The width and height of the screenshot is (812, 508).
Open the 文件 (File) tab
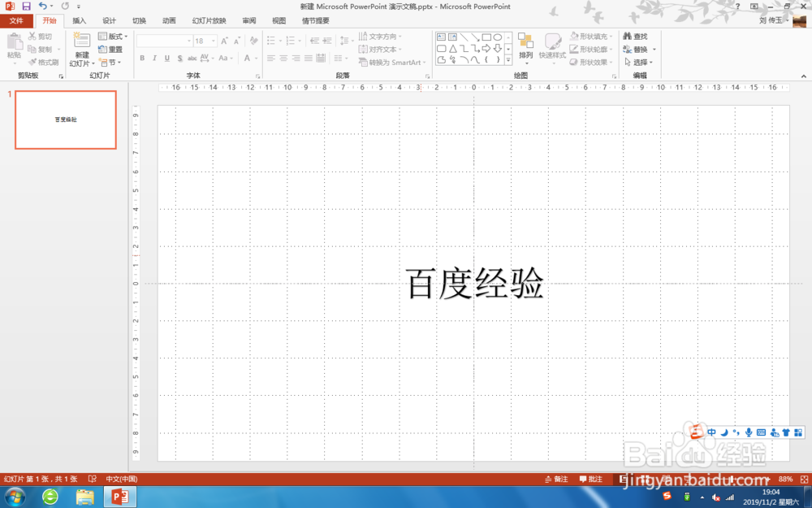coord(16,21)
